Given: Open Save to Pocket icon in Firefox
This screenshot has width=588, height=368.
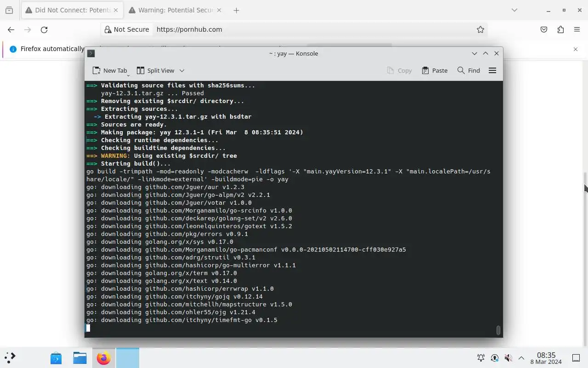Looking at the screenshot, I should (x=544, y=29).
